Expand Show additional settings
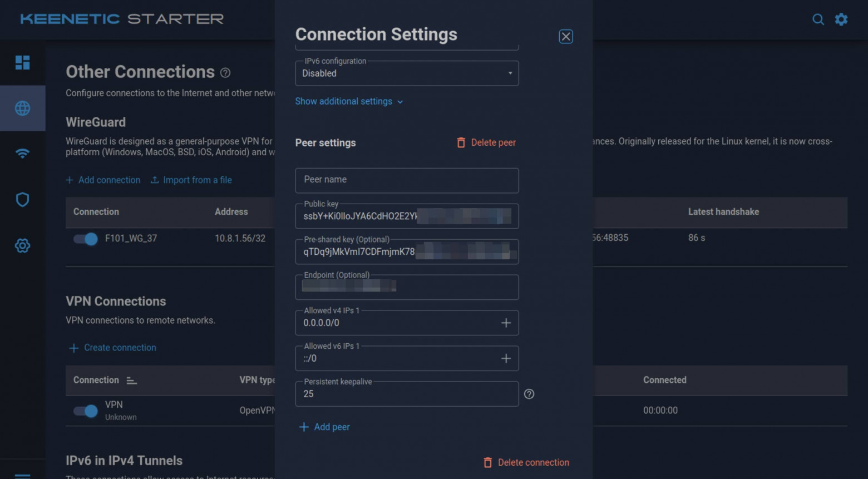Viewport: 868px width, 479px height. tap(349, 101)
